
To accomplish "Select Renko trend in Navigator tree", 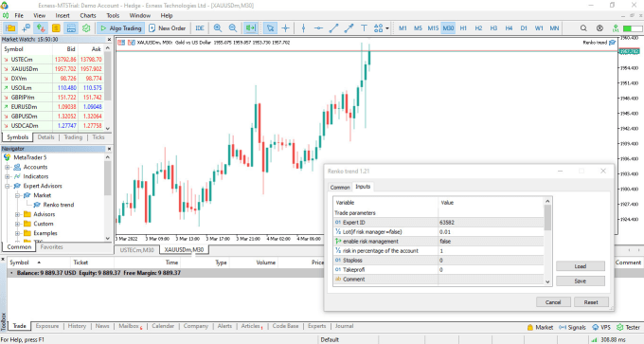I will point(59,205).
